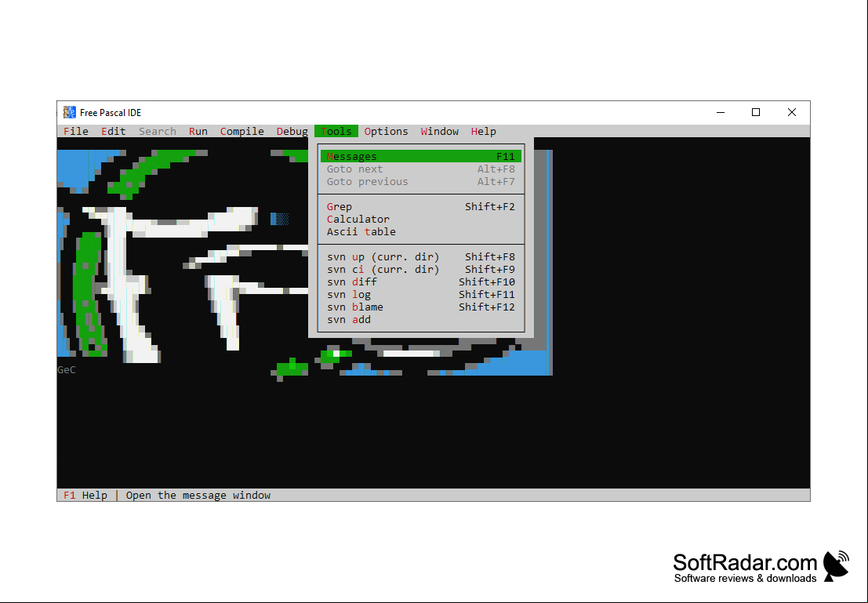This screenshot has width=868, height=603.
Task: Minimize the Free Pascal IDE window
Action: tap(720, 112)
